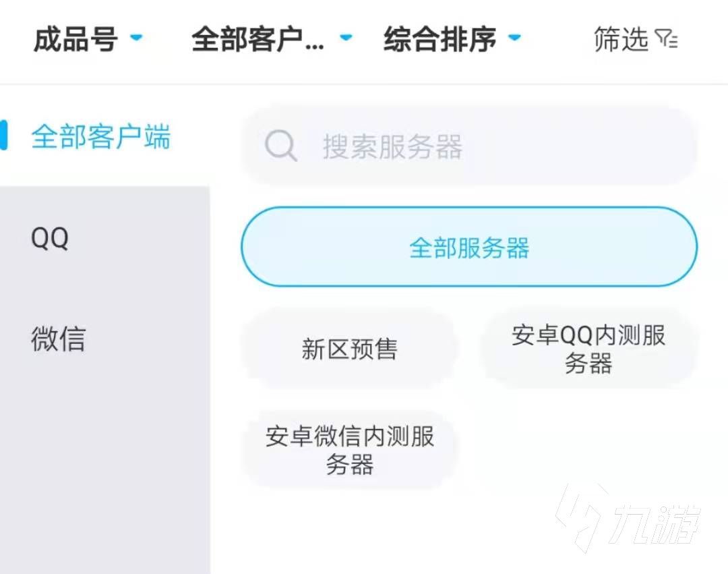Select the 综合排序 sorting label
This screenshot has width=728, height=574.
coord(439,40)
